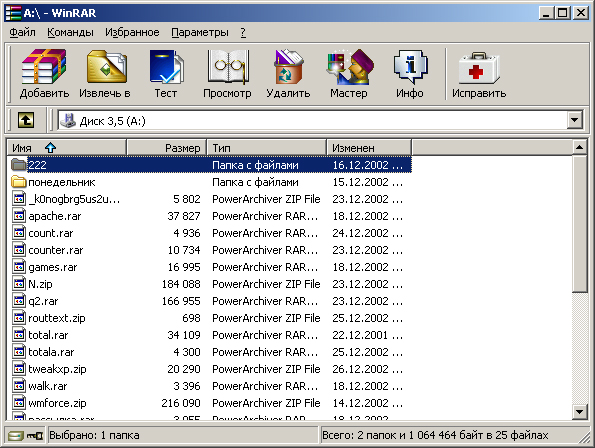Click the total.rar file icon
The width and height of the screenshot is (595, 448).
click(19, 335)
